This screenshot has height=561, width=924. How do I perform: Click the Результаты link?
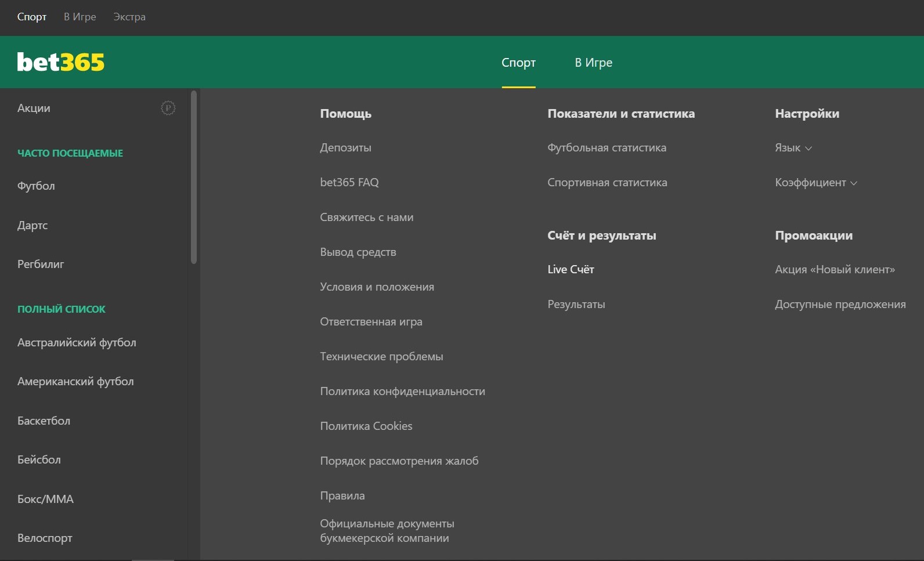pos(576,305)
